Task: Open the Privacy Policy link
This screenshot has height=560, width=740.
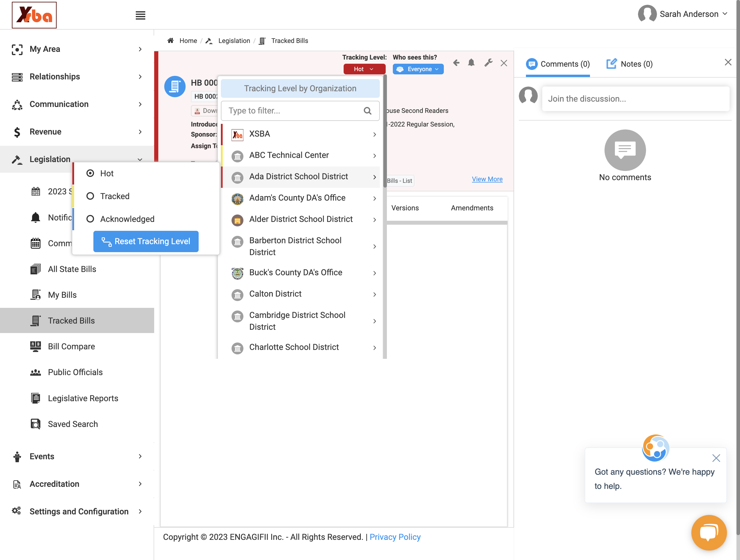Action: 395,537
